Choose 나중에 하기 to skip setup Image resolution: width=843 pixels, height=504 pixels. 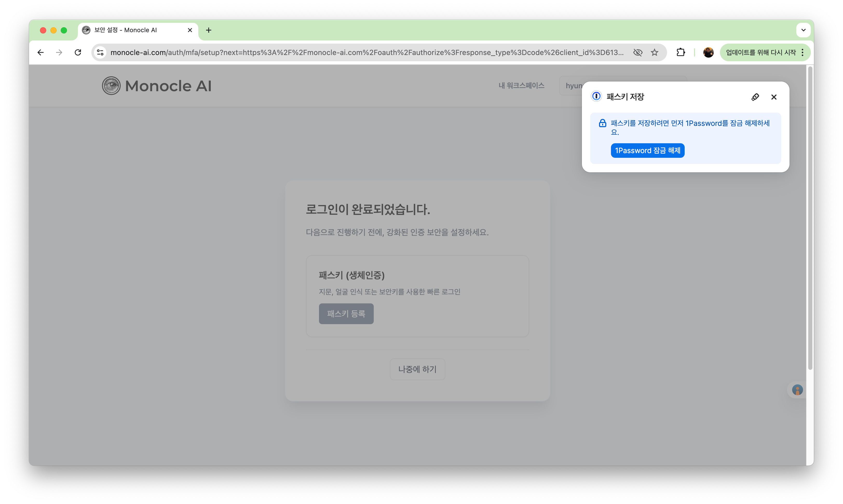click(417, 369)
